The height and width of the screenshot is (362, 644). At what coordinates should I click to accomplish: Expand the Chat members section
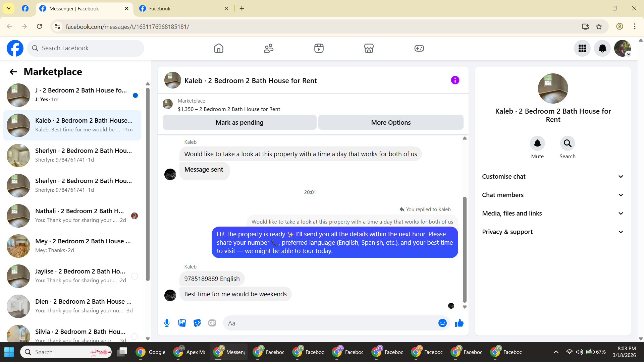point(553,195)
